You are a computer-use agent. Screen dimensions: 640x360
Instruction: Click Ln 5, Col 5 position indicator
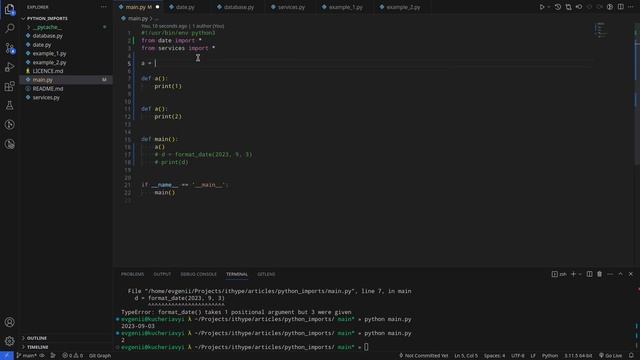click(x=466, y=356)
